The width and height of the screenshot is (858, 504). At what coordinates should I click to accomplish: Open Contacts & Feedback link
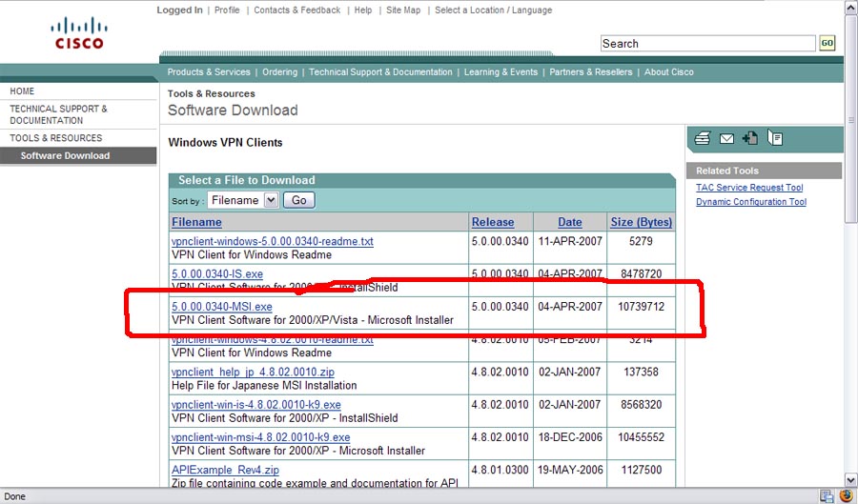tap(296, 10)
